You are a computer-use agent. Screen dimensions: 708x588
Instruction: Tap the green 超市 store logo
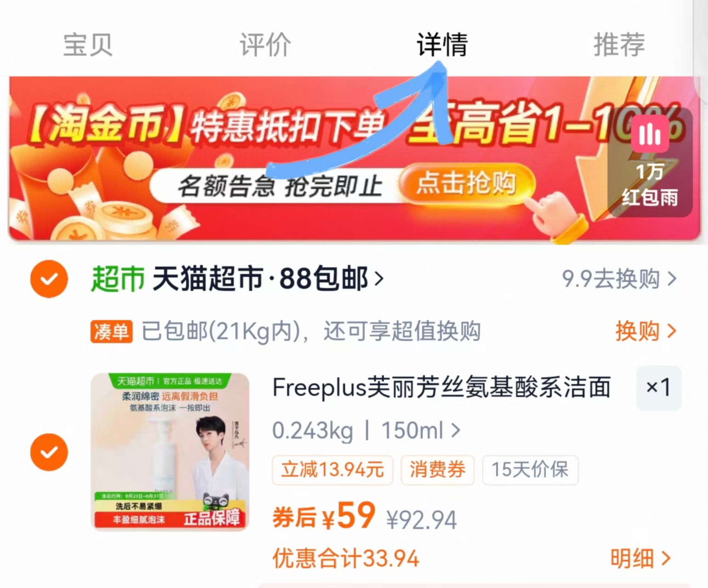pyautogui.click(x=118, y=279)
